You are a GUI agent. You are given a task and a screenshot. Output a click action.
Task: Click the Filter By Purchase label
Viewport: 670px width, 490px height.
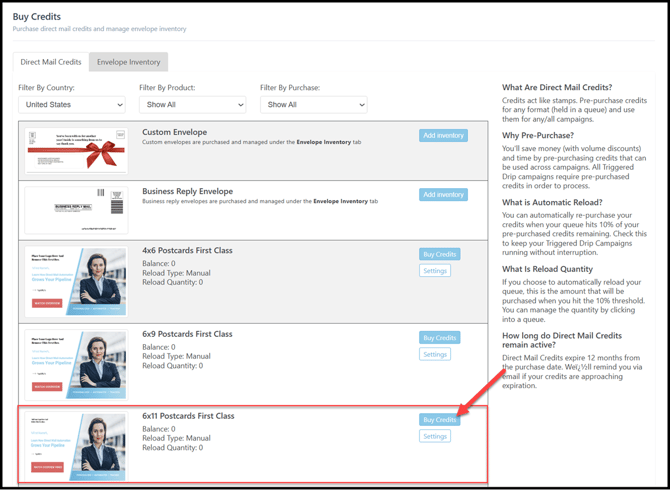tap(290, 88)
